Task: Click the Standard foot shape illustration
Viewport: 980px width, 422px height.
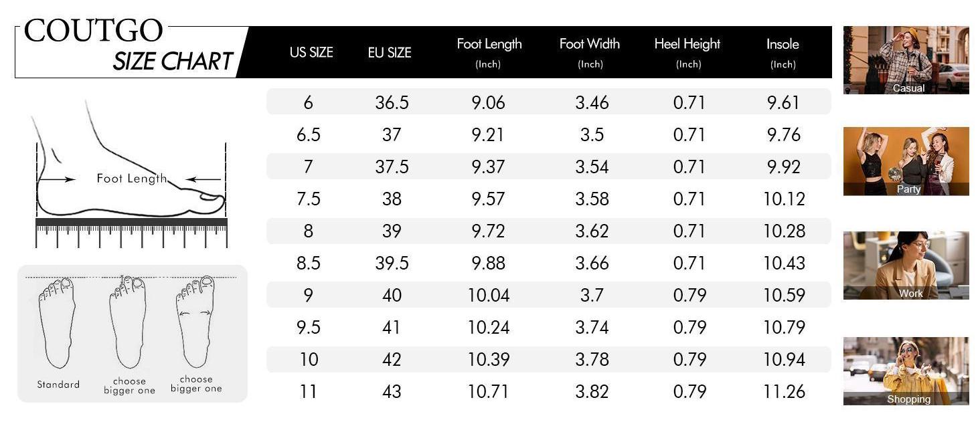Action: (x=57, y=324)
